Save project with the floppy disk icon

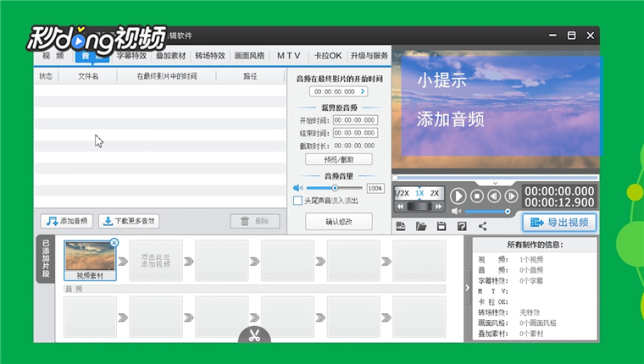point(441,226)
